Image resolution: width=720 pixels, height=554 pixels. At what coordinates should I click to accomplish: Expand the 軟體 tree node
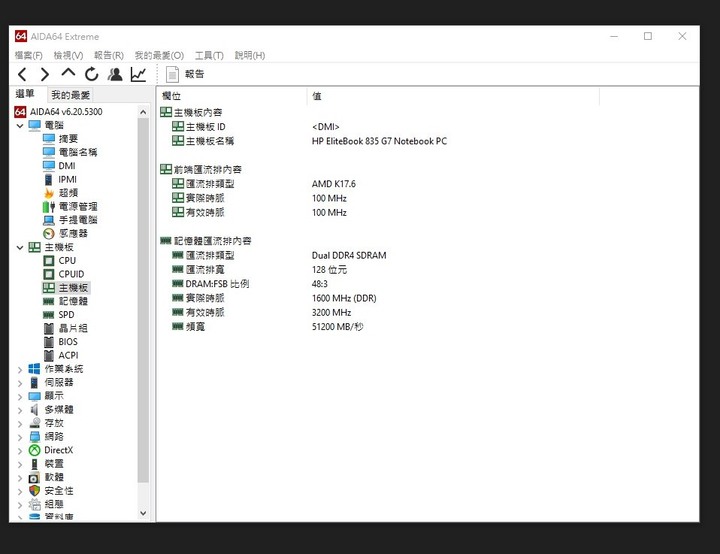coord(20,478)
